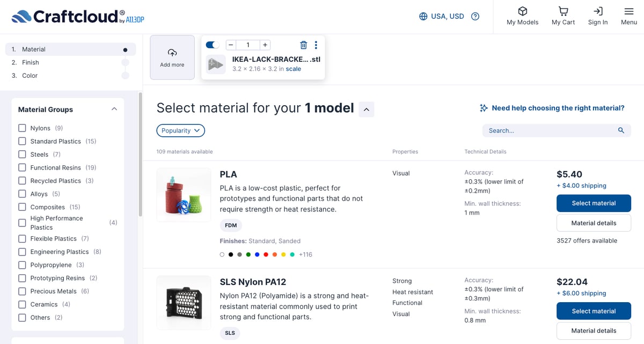Image resolution: width=644 pixels, height=344 pixels.
Task: Enable the Functional Resins filter
Action: (22, 167)
